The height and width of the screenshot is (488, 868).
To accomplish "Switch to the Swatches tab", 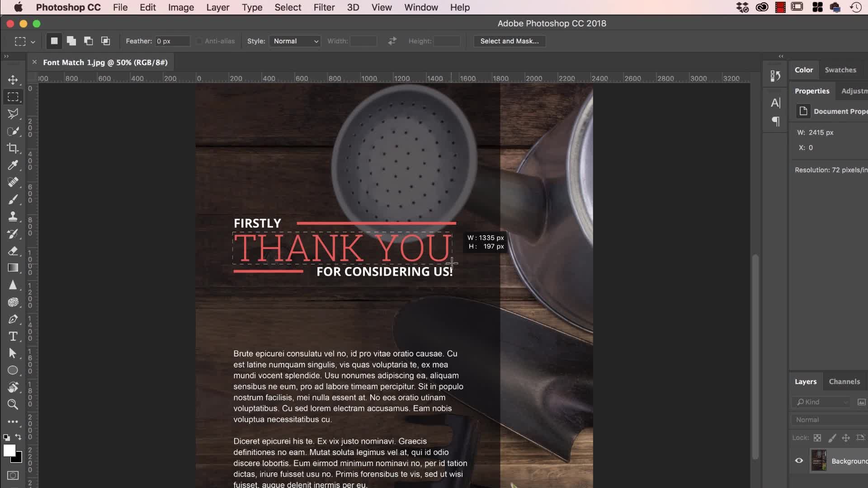I will pyautogui.click(x=840, y=70).
